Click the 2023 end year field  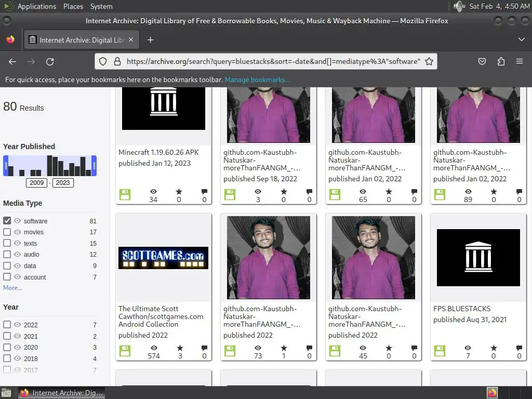point(63,183)
